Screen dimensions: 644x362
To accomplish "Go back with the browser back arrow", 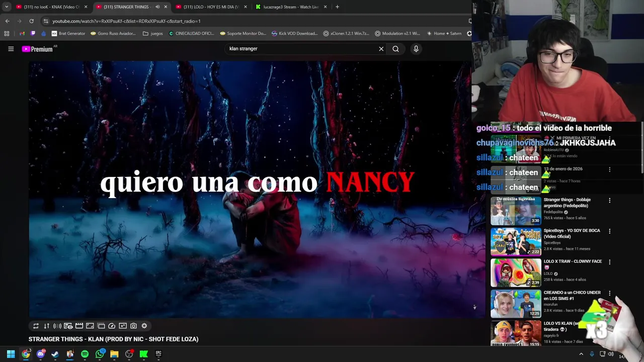I will (7, 21).
